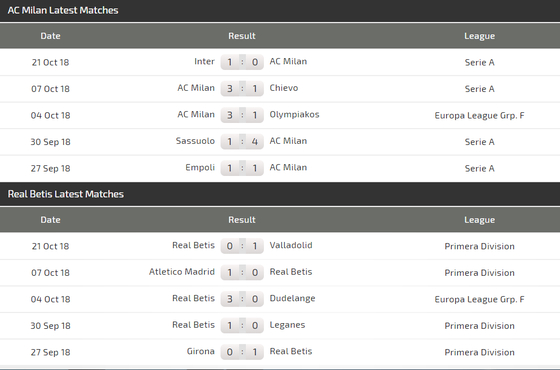The height and width of the screenshot is (370, 560).
Task: Click the League column header in Real Betis table
Action: click(479, 220)
